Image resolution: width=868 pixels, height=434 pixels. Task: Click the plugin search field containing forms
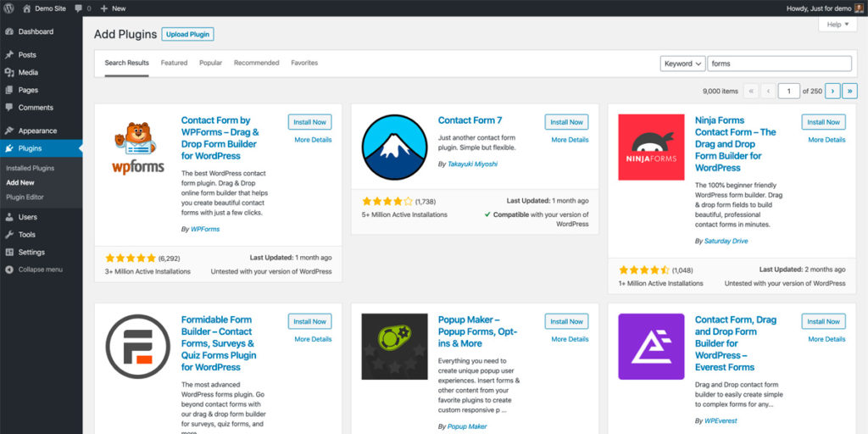click(780, 64)
